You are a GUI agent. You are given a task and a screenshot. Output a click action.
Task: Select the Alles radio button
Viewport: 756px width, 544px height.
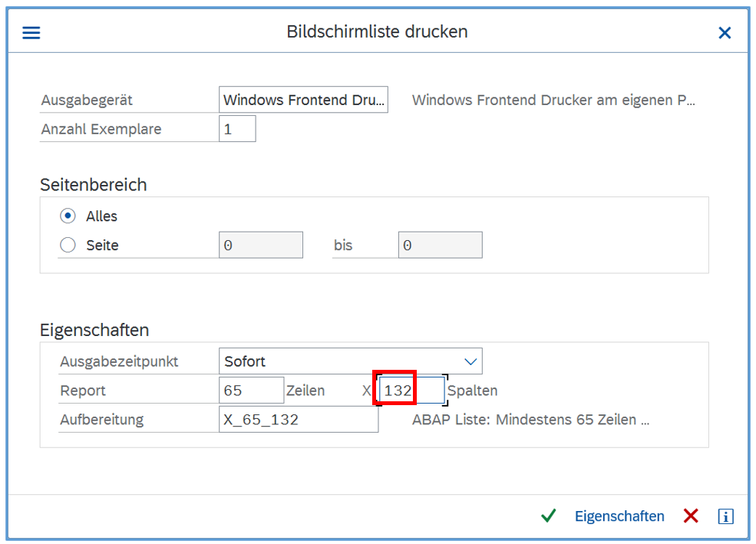(x=68, y=216)
